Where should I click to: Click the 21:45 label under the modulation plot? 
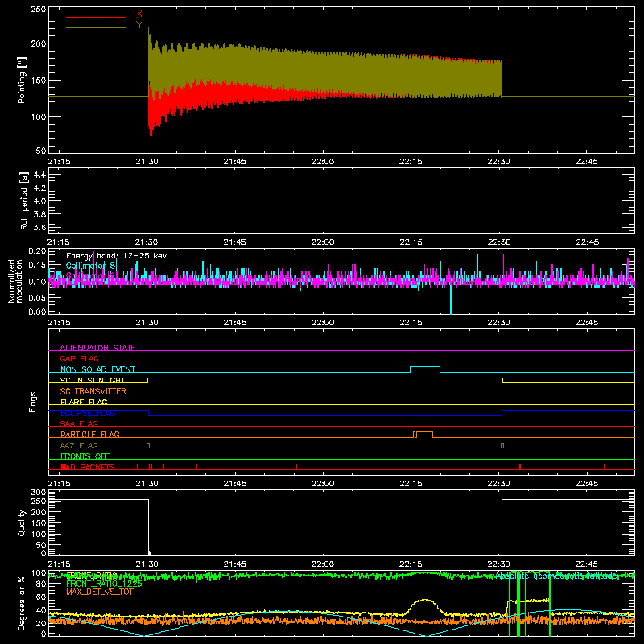point(235,323)
